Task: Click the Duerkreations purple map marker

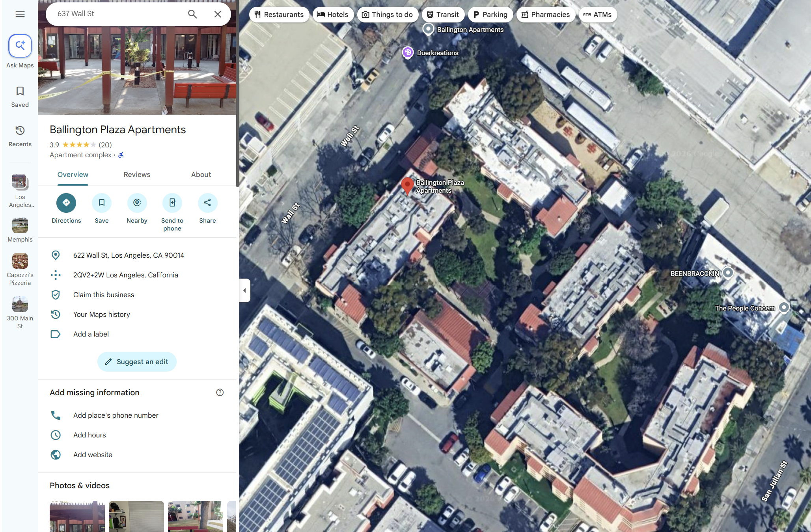Action: pyautogui.click(x=408, y=52)
